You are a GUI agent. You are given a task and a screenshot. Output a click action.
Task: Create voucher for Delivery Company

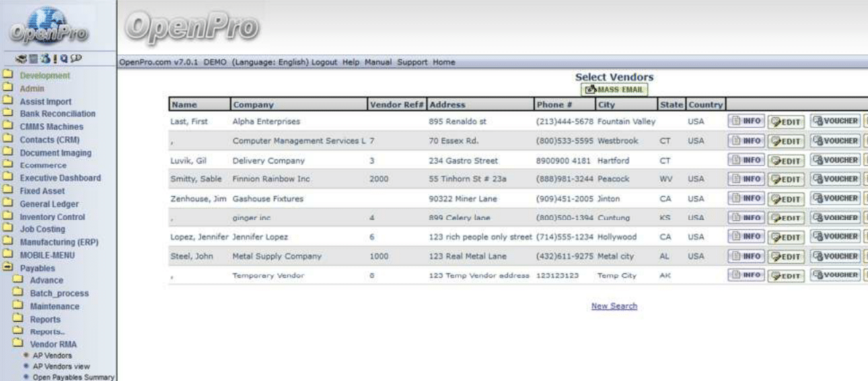click(834, 161)
